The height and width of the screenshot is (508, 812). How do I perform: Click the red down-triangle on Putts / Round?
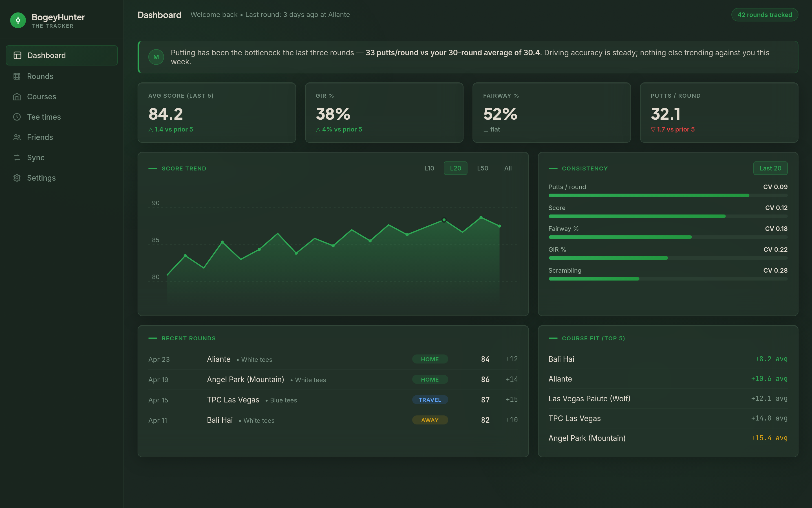pyautogui.click(x=653, y=130)
